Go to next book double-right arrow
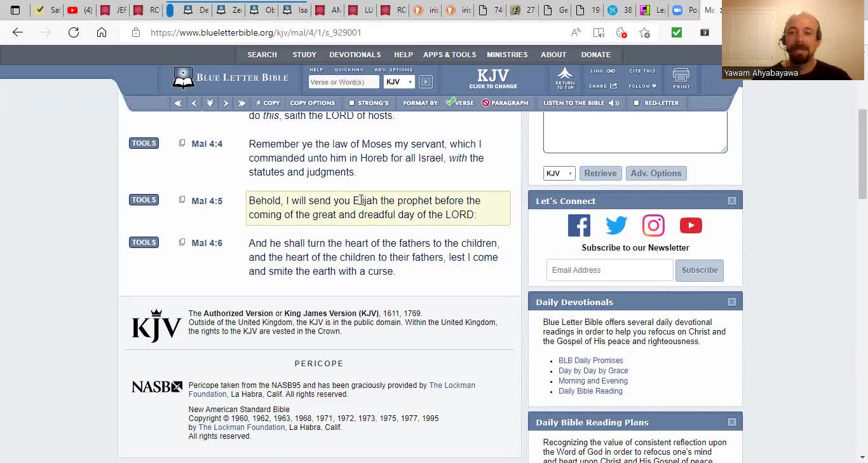 point(241,103)
